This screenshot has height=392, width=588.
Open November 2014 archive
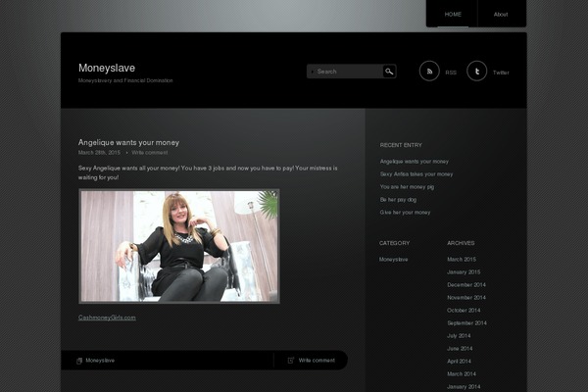[x=466, y=298]
